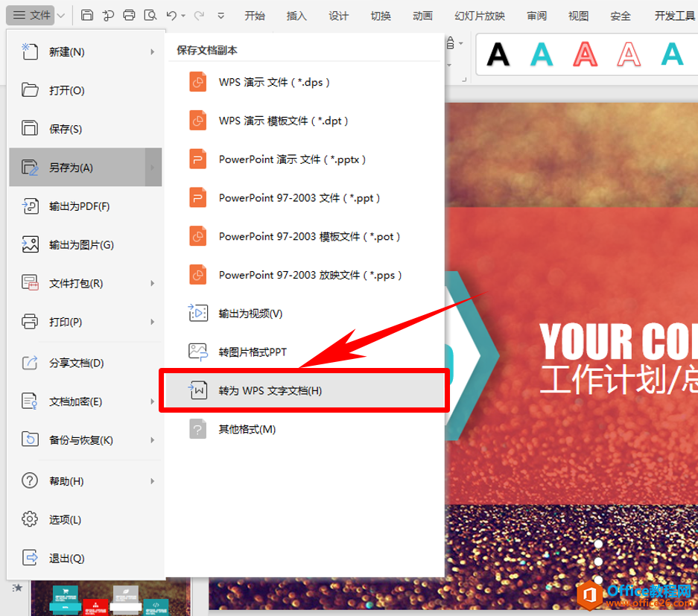Click the save icon in quick toolbar
This screenshot has width=698, height=616.
[x=87, y=16]
